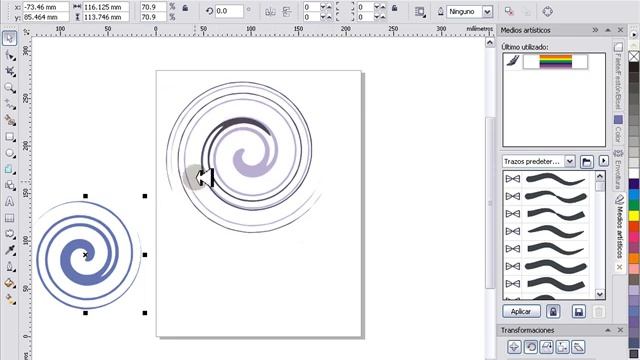Screen dimensions: 640x360
Task: Select the Eyedropper tool
Action: 10,251
